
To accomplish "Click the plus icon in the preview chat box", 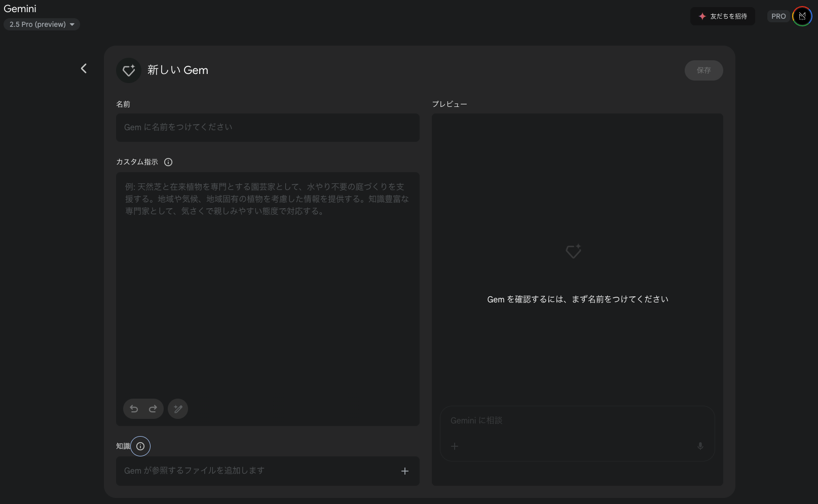I will click(455, 446).
